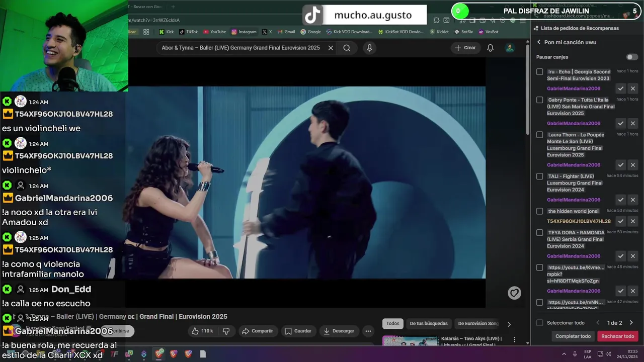Open the Kicklet bookmark
The height and width of the screenshot is (362, 644).
[x=439, y=32]
